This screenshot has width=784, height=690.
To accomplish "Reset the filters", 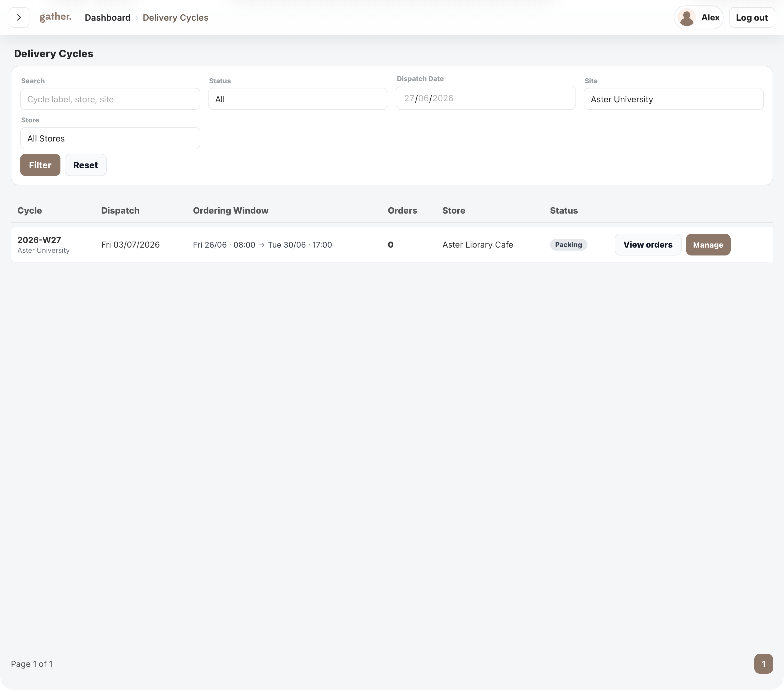I will (85, 165).
